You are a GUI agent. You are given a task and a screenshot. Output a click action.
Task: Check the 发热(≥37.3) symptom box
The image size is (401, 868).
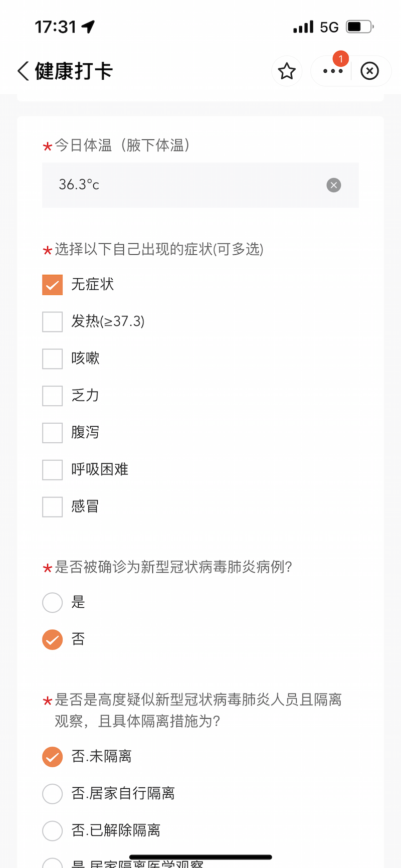[x=53, y=322]
